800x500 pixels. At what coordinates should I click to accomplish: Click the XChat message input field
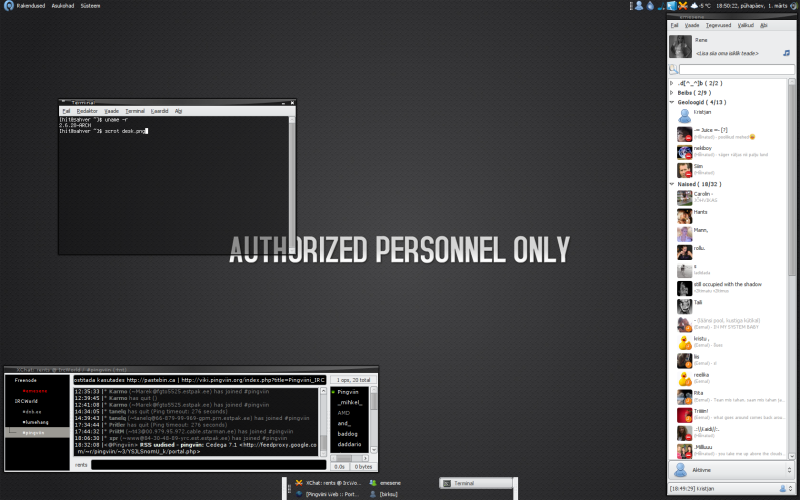point(208,465)
